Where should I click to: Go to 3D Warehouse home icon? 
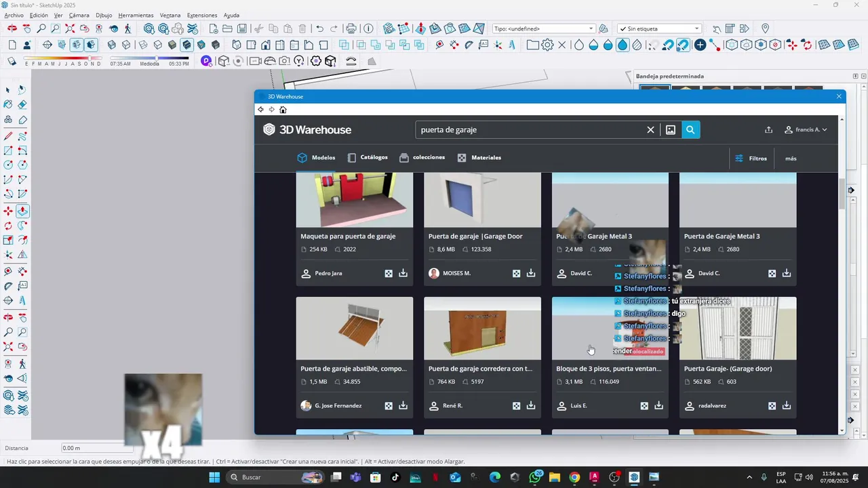pos(283,110)
